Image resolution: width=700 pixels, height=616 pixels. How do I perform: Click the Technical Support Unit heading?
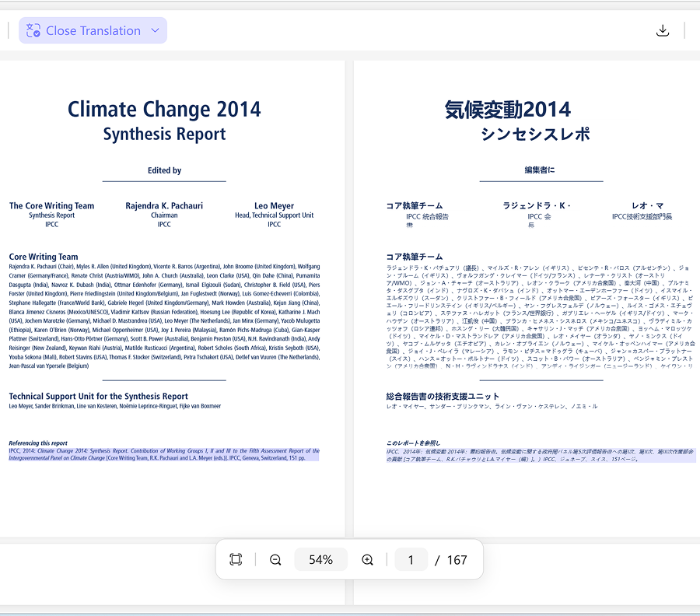[x=97, y=396]
